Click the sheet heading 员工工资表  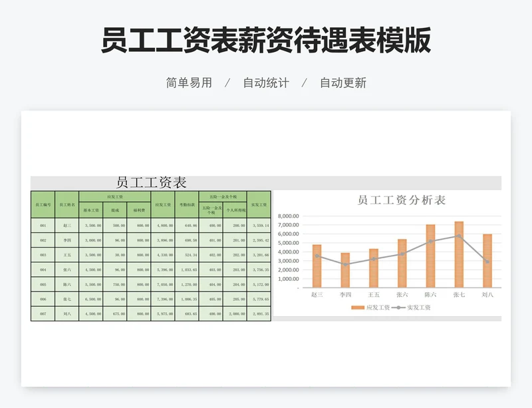pyautogui.click(x=152, y=182)
